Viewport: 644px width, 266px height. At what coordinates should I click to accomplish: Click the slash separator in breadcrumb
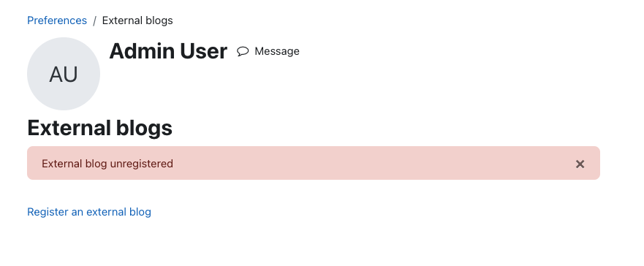[x=94, y=21]
